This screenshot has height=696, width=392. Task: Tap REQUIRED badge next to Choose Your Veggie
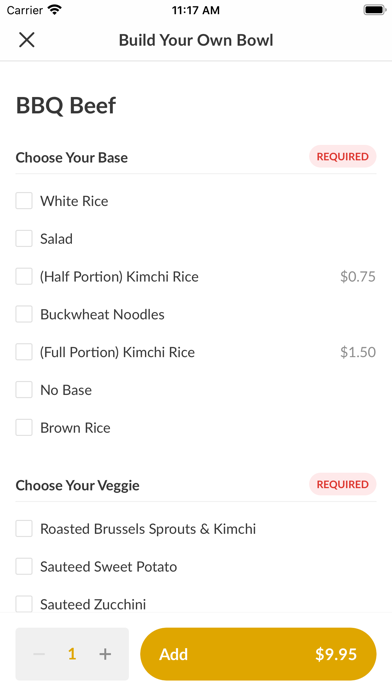coord(343,484)
